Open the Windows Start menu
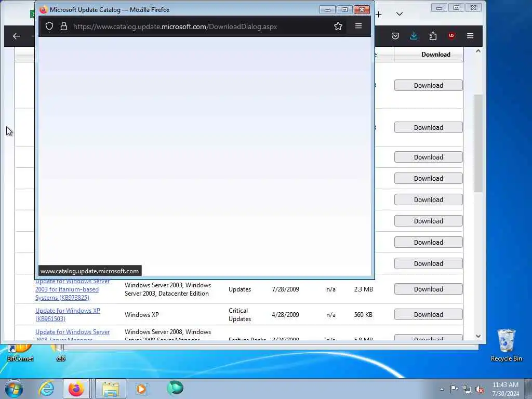The image size is (532, 399). (x=14, y=389)
